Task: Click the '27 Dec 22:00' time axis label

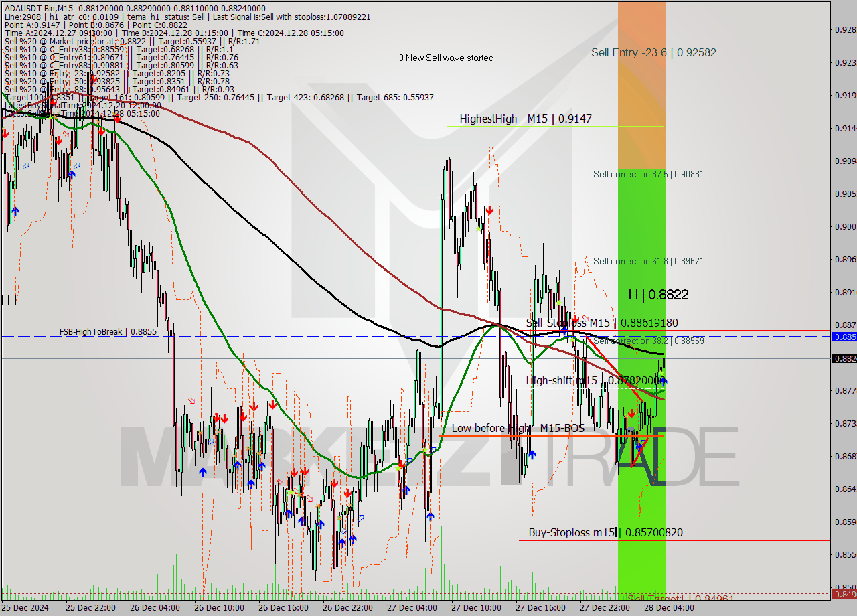Action: [605, 607]
